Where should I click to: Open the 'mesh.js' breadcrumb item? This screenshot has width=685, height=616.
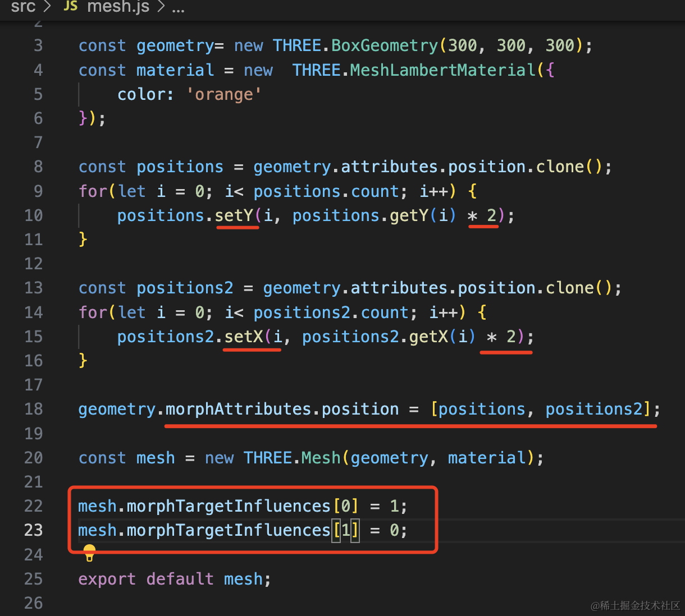118,7
